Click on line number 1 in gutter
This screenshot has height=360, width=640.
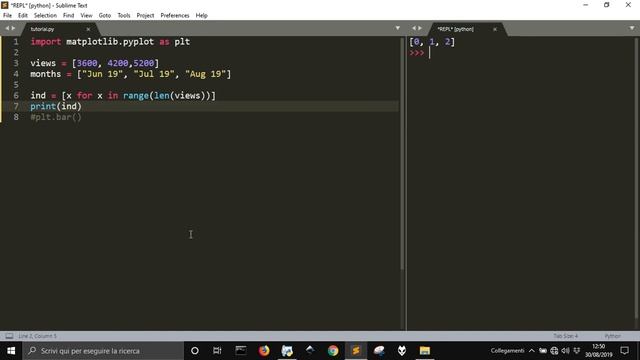point(16,42)
